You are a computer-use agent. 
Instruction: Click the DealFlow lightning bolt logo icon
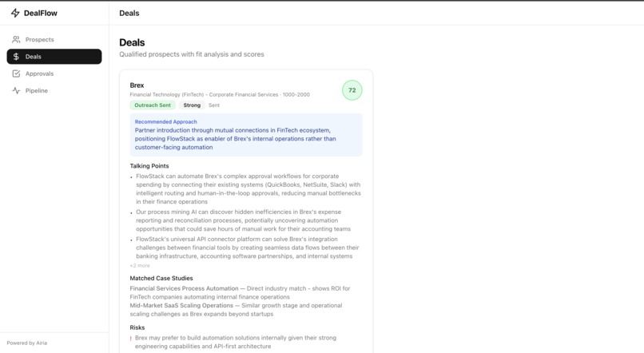(x=15, y=13)
